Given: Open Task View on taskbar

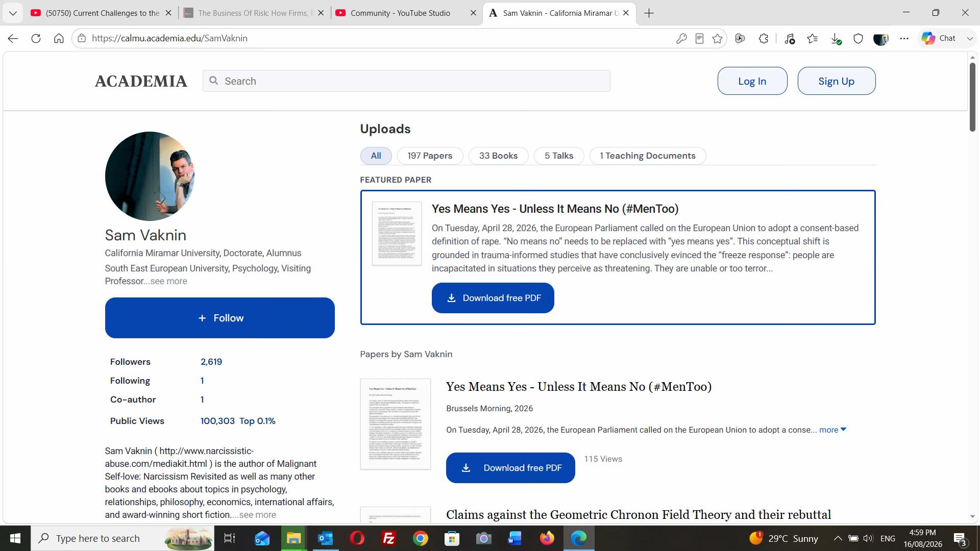Looking at the screenshot, I should point(230,538).
